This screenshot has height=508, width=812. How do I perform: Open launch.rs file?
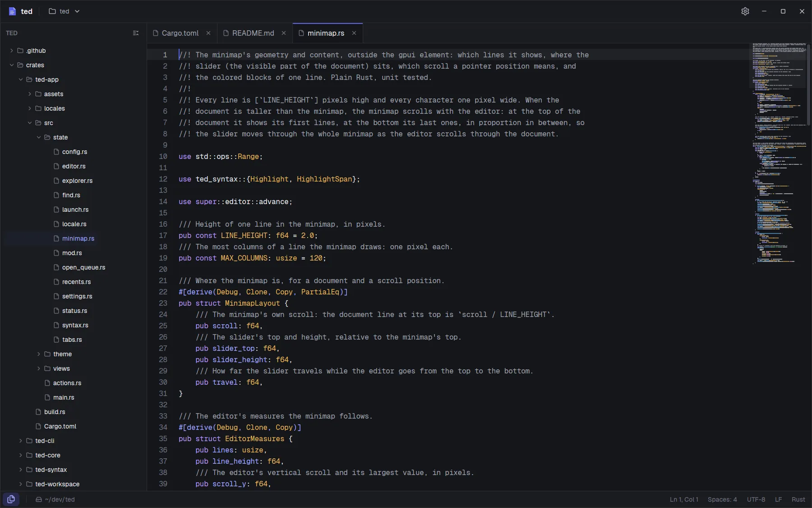point(74,210)
